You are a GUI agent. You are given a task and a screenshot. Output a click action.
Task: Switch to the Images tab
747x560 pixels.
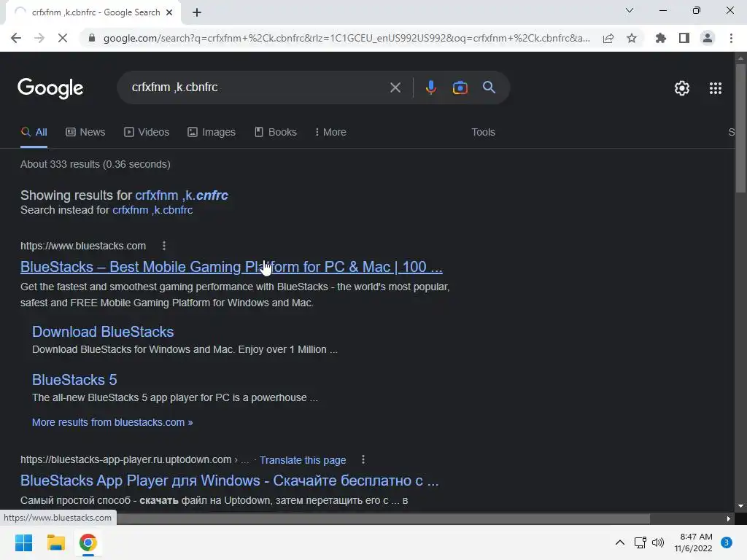pyautogui.click(x=212, y=132)
